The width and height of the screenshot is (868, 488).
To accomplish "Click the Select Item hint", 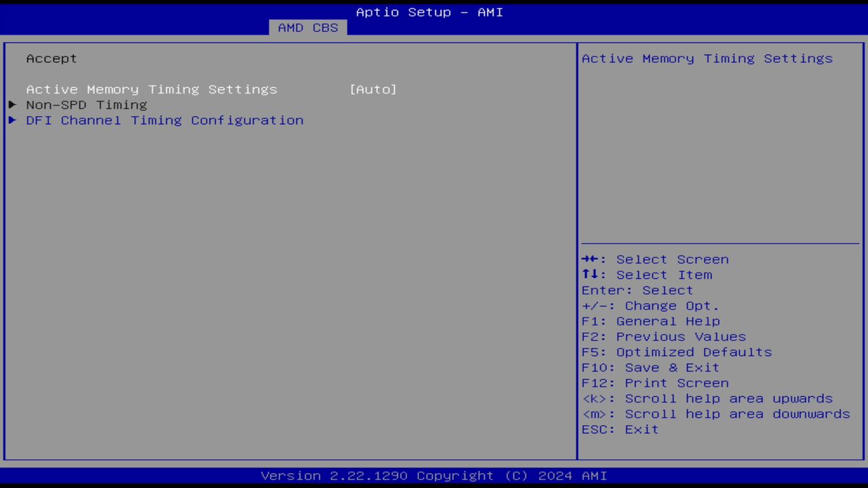I will [x=647, y=275].
